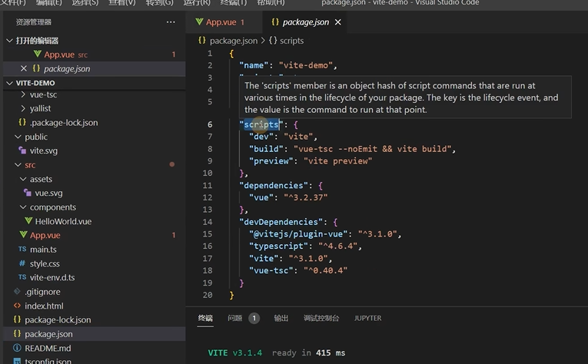588x364 pixels.
Task: Click the HelloWorld.vue Vue file icon
Action: [x=28, y=221]
